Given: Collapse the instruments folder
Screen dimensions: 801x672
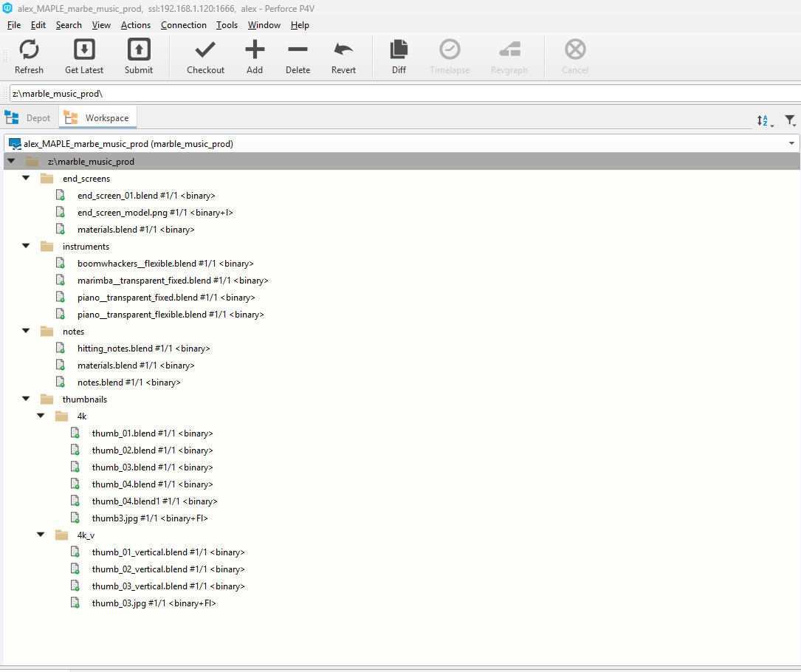Looking at the screenshot, I should point(26,246).
